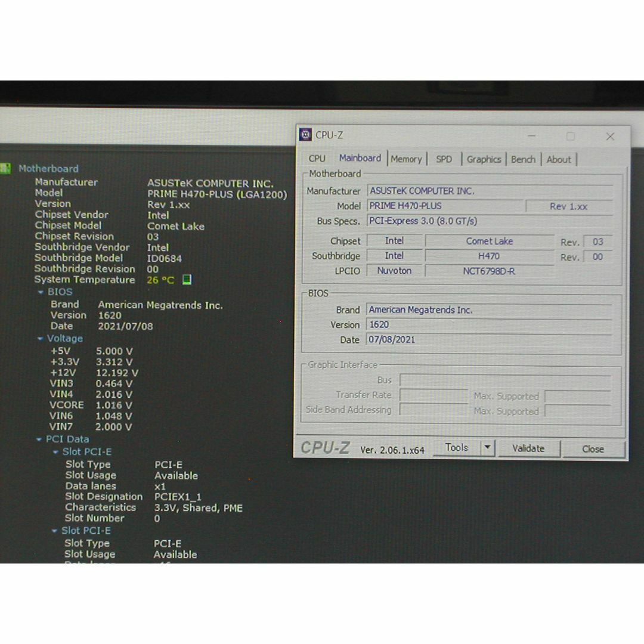Screen dimensions: 644x644
Task: Select the Mainboard tab
Action: 360,158
